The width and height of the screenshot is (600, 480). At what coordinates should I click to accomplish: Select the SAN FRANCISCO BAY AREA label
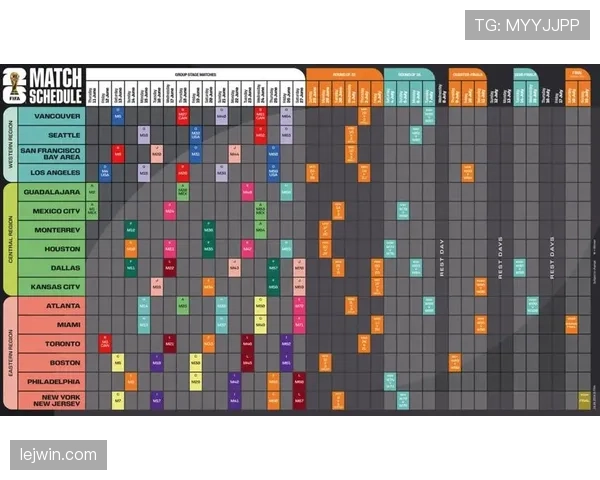point(50,154)
